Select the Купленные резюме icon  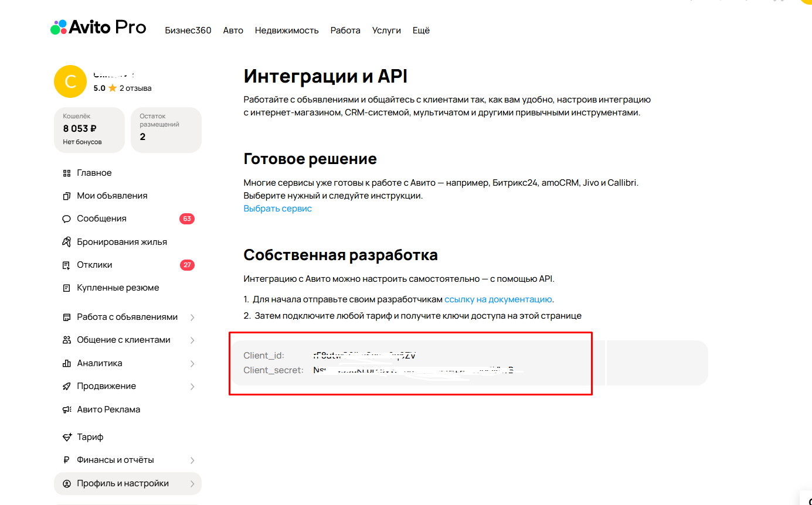coord(66,287)
